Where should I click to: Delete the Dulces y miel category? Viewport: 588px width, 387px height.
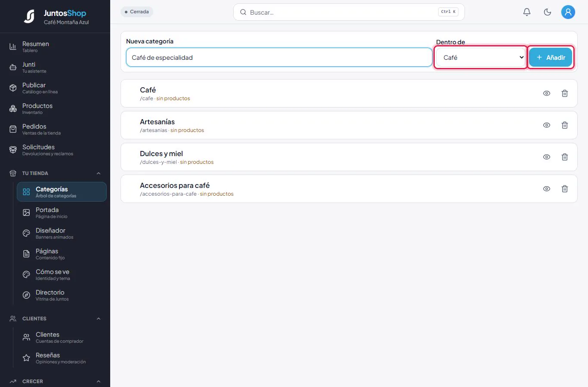pyautogui.click(x=565, y=157)
